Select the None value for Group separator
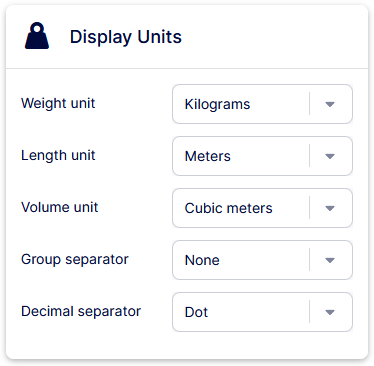This screenshot has width=374, height=366. [202, 260]
